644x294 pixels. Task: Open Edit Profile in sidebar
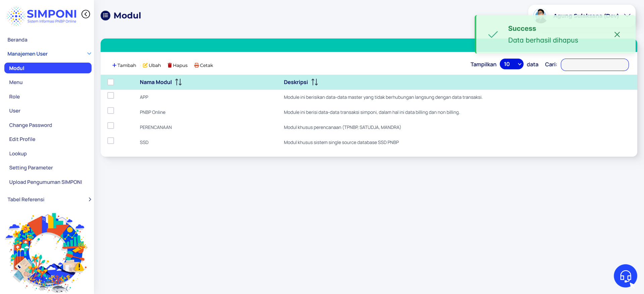tap(22, 139)
